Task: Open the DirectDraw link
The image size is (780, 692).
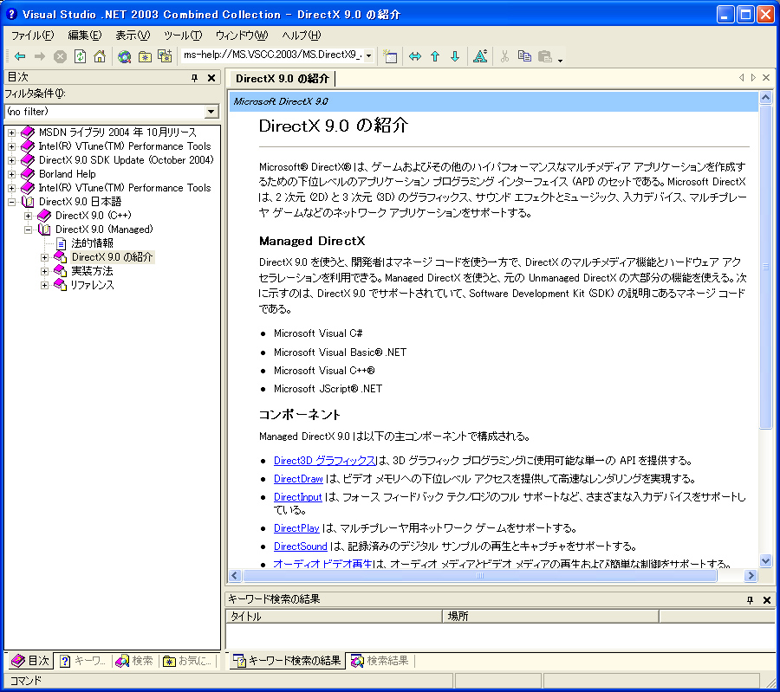Action: pos(298,479)
